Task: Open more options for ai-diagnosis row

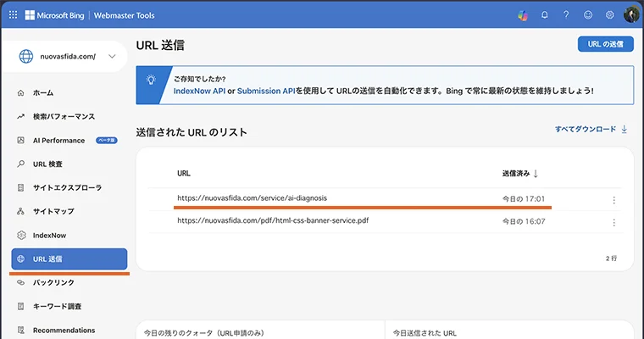Action: pos(614,200)
